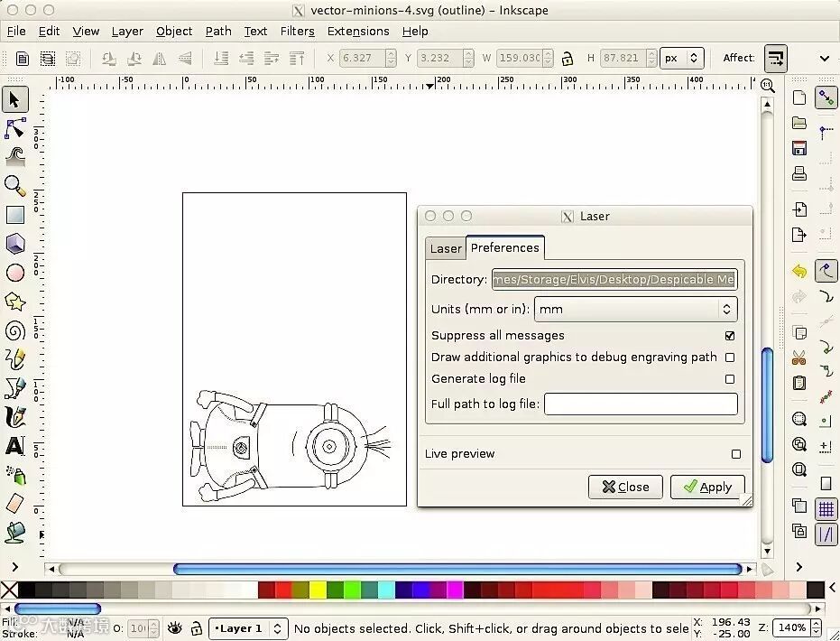Open the px units dropdown in toolbar

681,58
